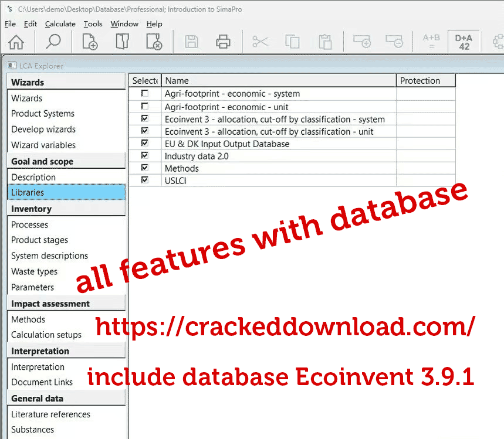Click the SimaPro app icon in title bar
504x439 pixels.
pos(10,9)
